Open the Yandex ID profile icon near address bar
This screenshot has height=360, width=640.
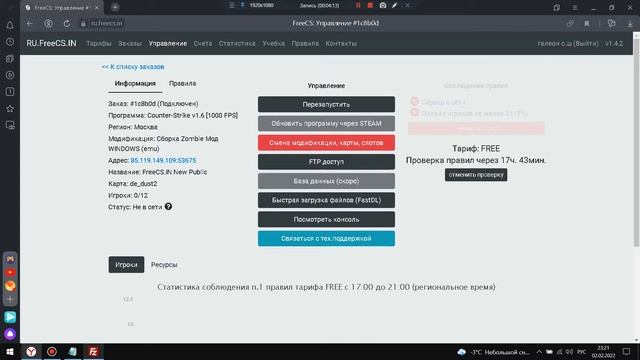tap(48, 23)
